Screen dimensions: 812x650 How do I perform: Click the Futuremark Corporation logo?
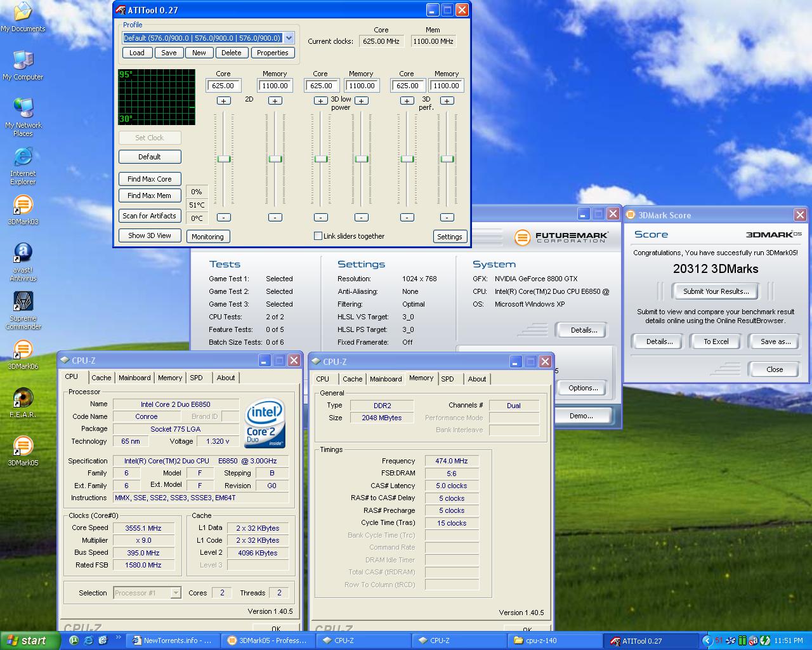pos(561,237)
